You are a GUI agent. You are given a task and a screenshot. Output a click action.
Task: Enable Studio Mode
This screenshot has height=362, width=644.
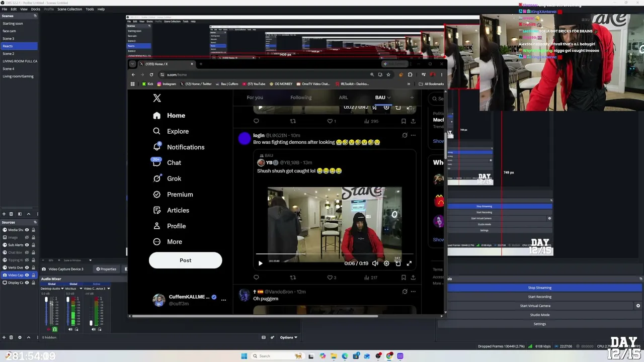(x=539, y=315)
